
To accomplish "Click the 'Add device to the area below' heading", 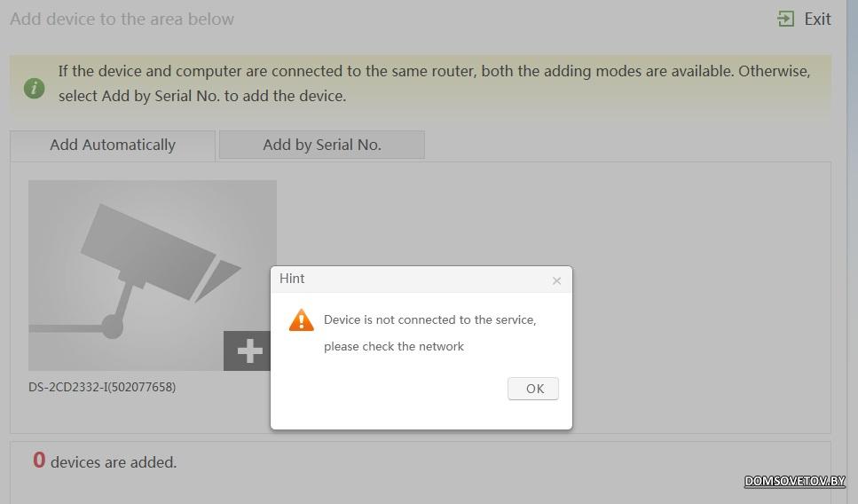I will pyautogui.click(x=122, y=20).
